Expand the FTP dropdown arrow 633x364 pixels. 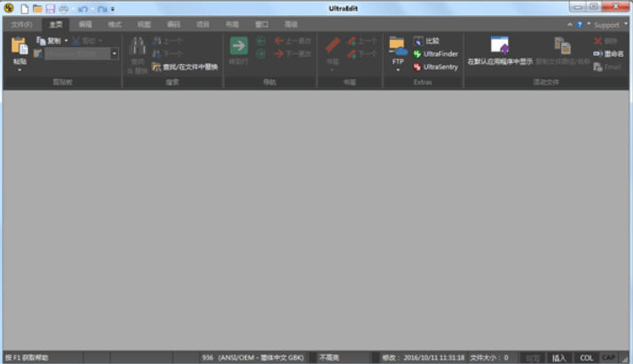pyautogui.click(x=398, y=70)
